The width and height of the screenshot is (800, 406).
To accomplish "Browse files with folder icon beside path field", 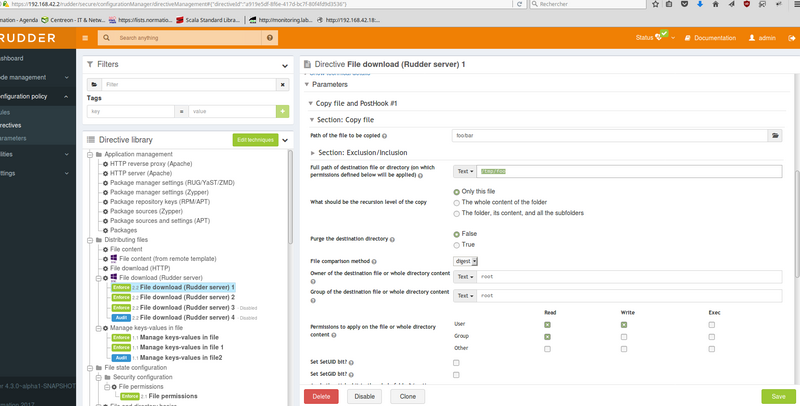I will click(x=775, y=136).
